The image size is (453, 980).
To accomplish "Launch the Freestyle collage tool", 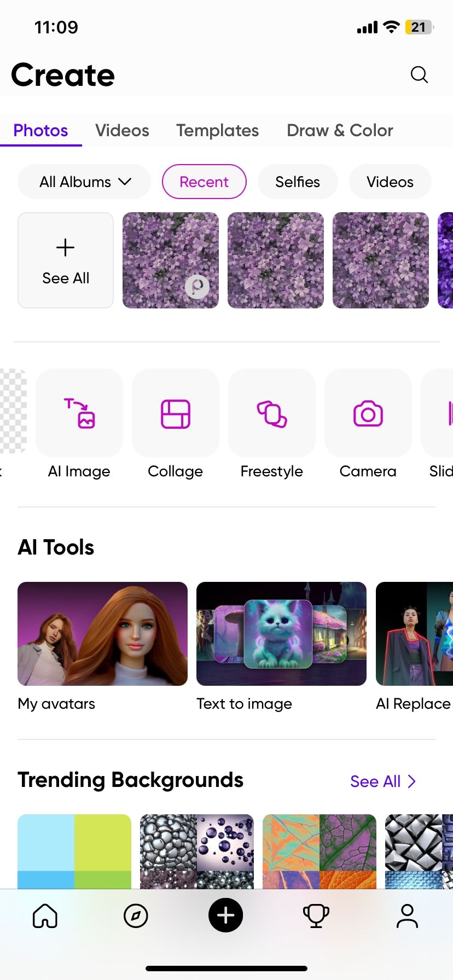I will click(x=272, y=413).
